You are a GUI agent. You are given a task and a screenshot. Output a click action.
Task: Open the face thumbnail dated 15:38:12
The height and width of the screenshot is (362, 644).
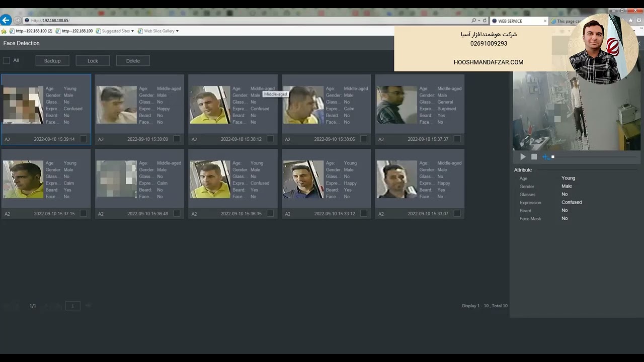(210, 105)
